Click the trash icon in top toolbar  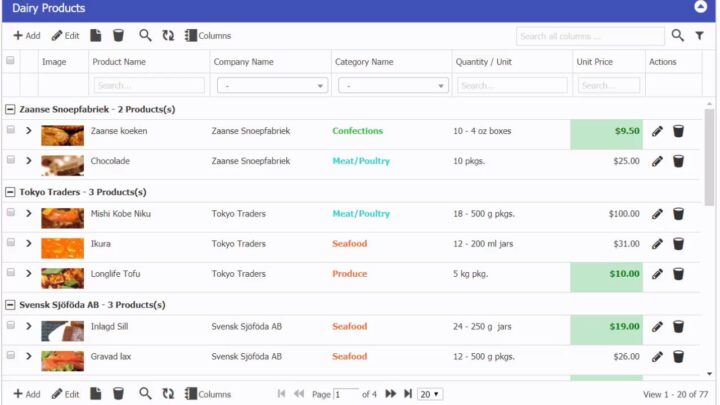pos(118,35)
